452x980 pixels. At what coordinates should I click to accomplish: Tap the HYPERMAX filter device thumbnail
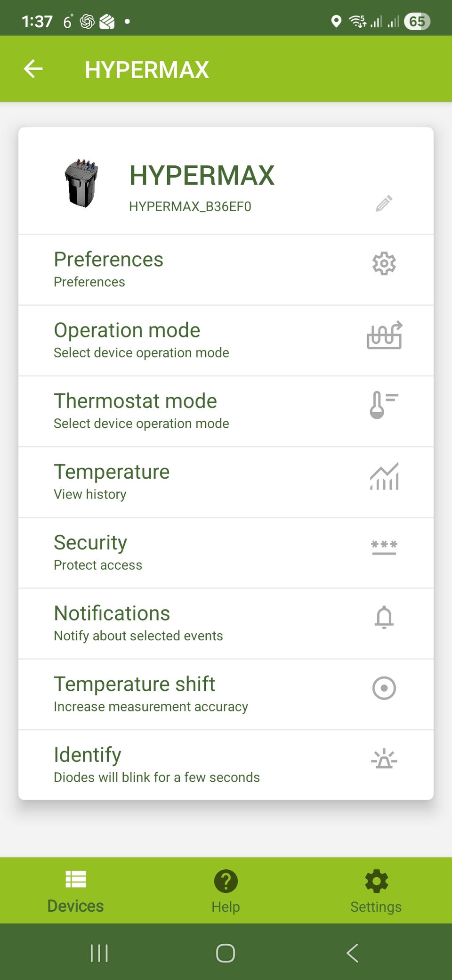point(81,183)
